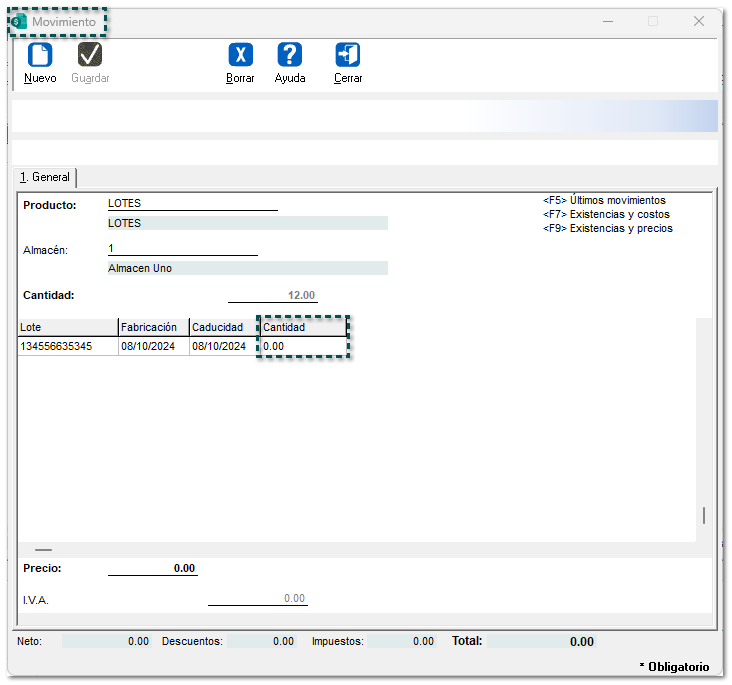Click the Guardar checkmark icon
Screen dimensions: 732x685
point(90,55)
